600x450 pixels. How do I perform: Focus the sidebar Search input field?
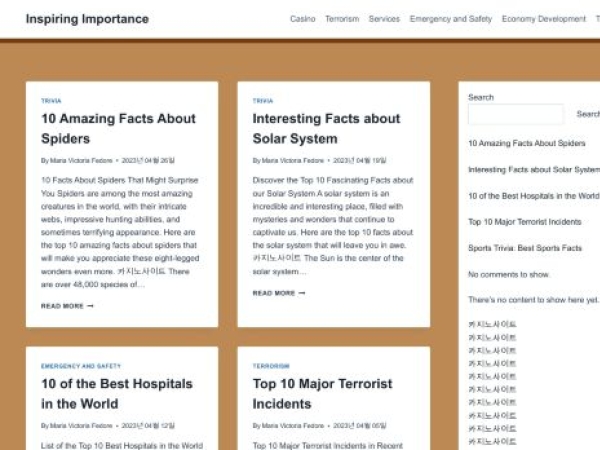click(x=515, y=115)
